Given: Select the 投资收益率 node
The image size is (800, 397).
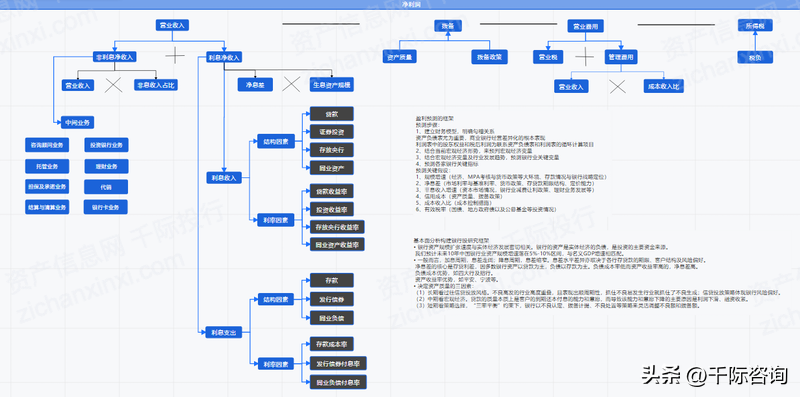Looking at the screenshot, I should pyautogui.click(x=332, y=209).
